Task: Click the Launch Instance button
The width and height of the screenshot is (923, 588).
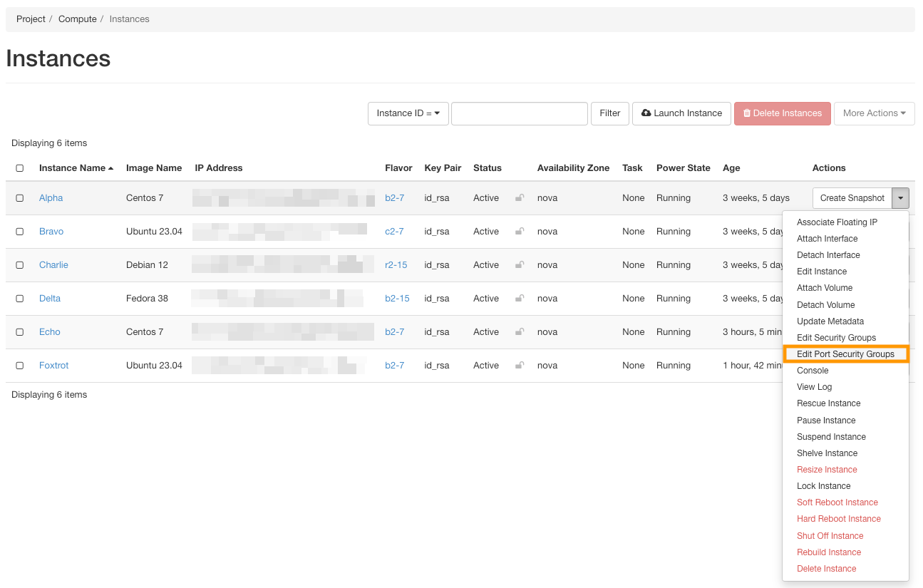Action: click(x=681, y=113)
